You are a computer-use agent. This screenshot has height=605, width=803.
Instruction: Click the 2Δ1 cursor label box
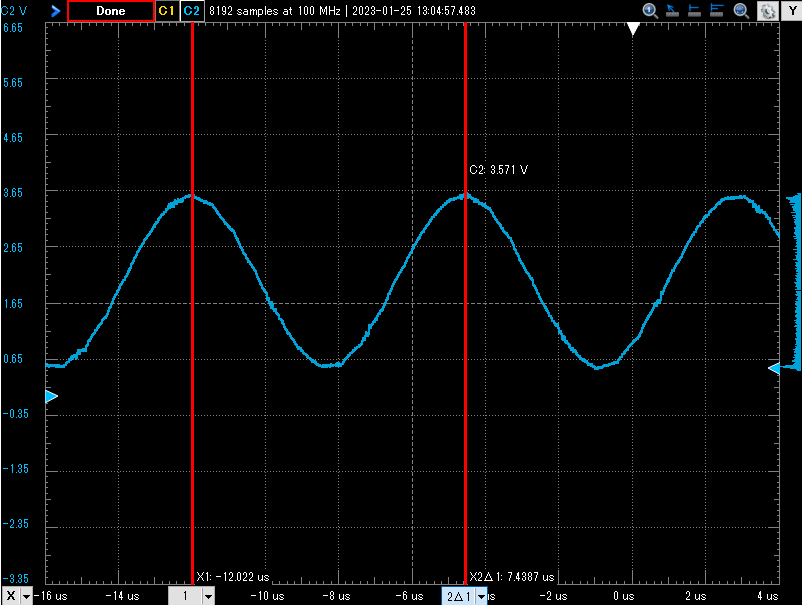pyautogui.click(x=459, y=596)
